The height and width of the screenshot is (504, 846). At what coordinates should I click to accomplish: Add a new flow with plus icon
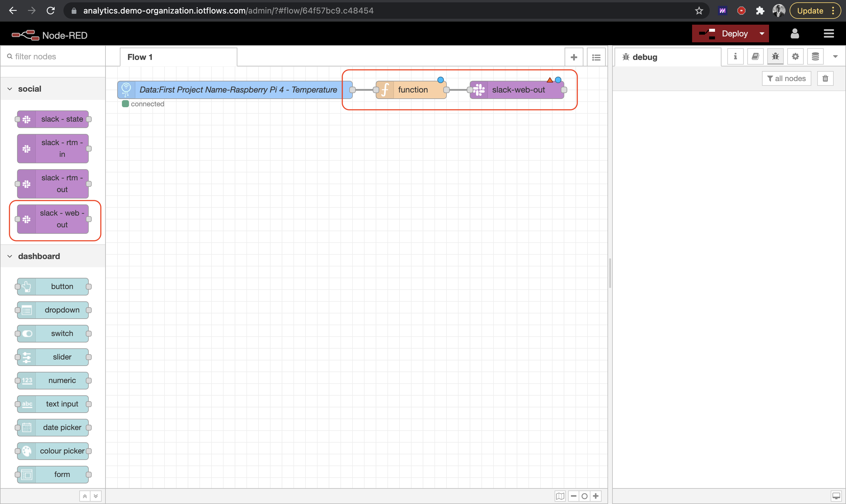pyautogui.click(x=574, y=57)
